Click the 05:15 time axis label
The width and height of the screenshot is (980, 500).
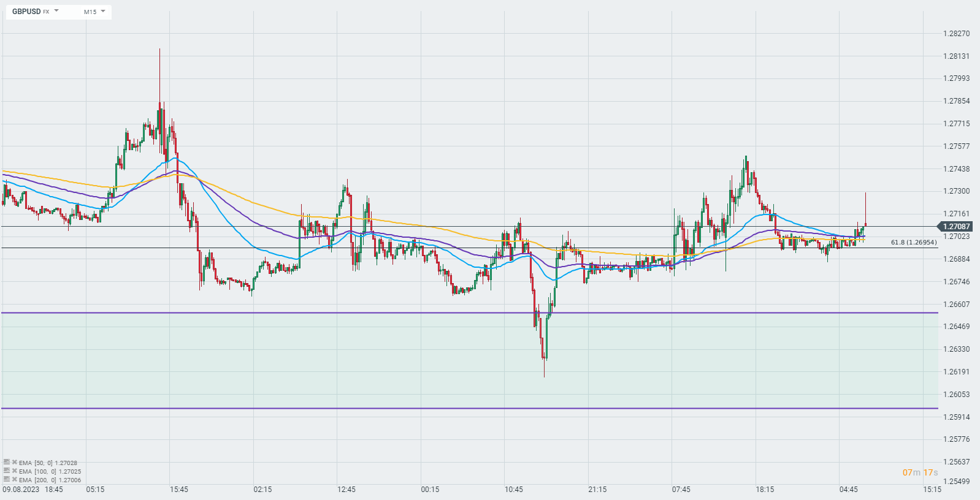coord(95,490)
